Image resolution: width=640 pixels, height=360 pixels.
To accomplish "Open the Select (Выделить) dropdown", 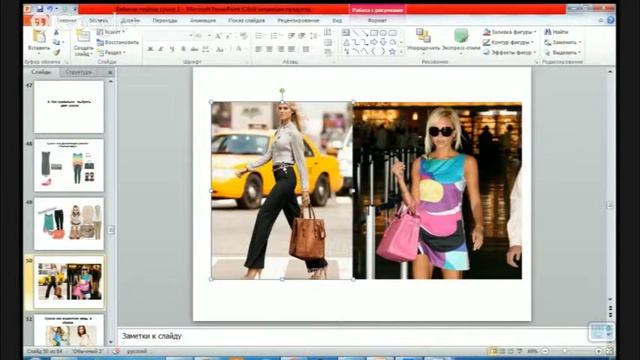I will point(563,53).
